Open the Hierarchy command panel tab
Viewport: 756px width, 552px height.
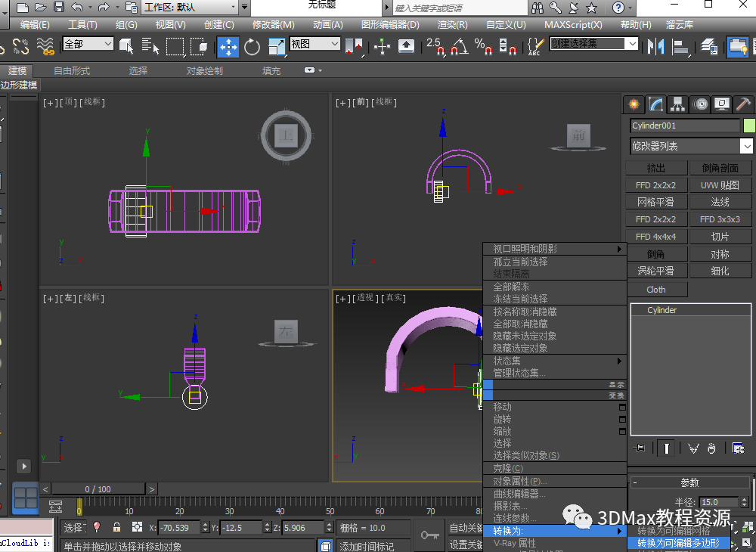(677, 104)
